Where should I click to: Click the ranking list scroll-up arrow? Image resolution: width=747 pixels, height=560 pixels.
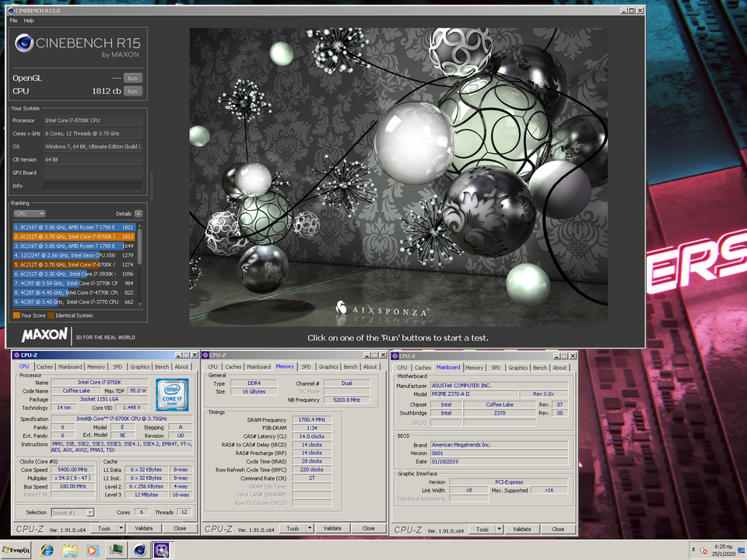[x=139, y=226]
